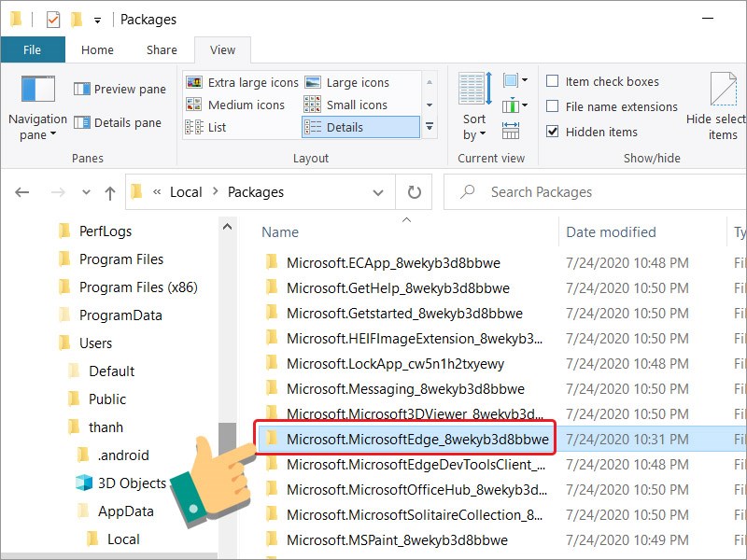Choose Extra large icons layout
Screen dimensions: 747x560
pyautogui.click(x=242, y=82)
